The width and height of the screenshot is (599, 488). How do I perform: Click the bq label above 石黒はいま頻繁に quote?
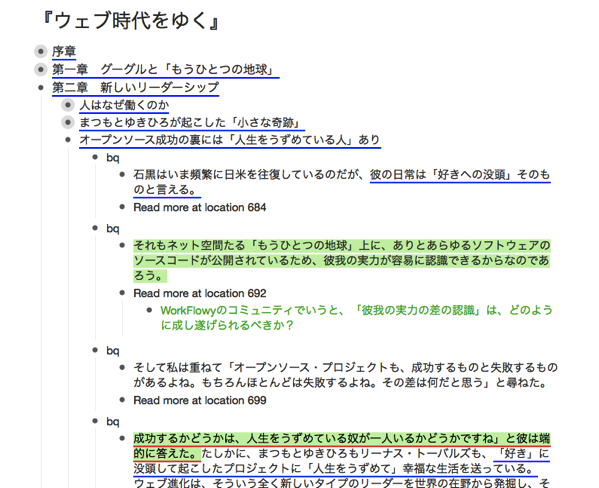113,157
